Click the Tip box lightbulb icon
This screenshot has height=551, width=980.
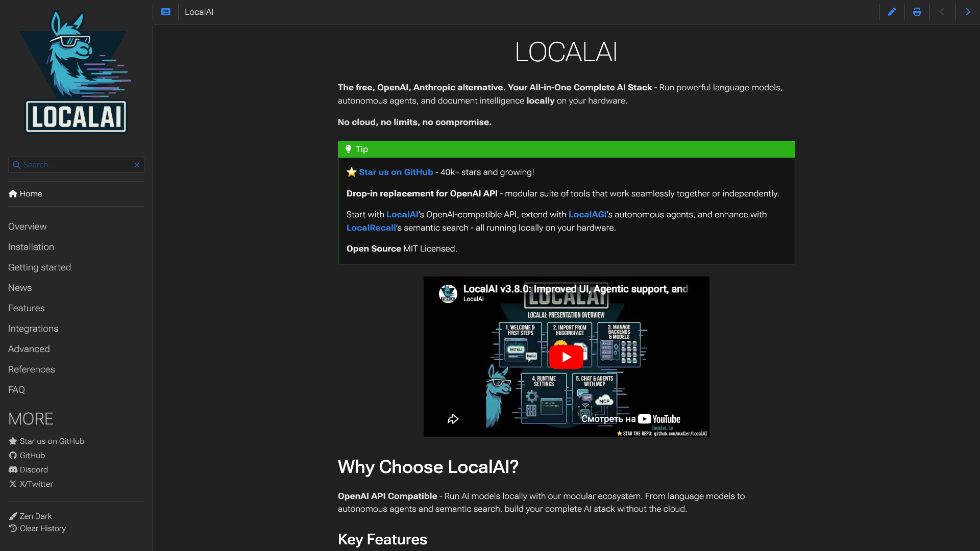coord(348,149)
